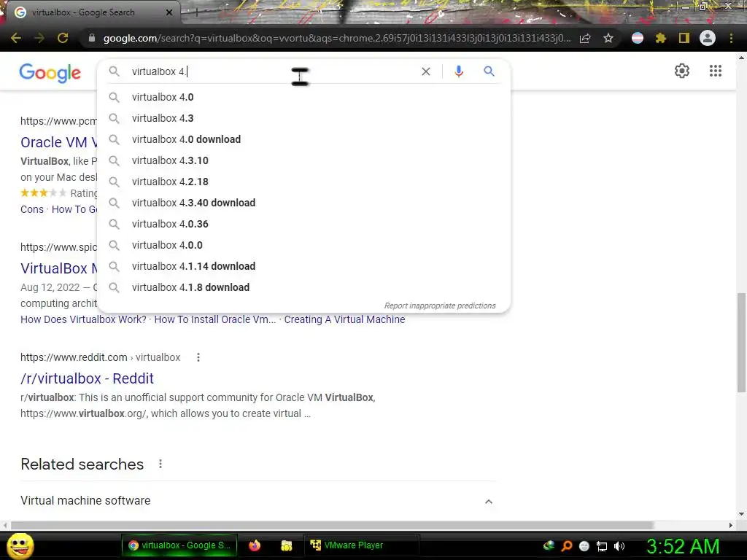Image resolution: width=747 pixels, height=560 pixels.
Task: Close the virtualbox Google Search tab
Action: tap(169, 12)
